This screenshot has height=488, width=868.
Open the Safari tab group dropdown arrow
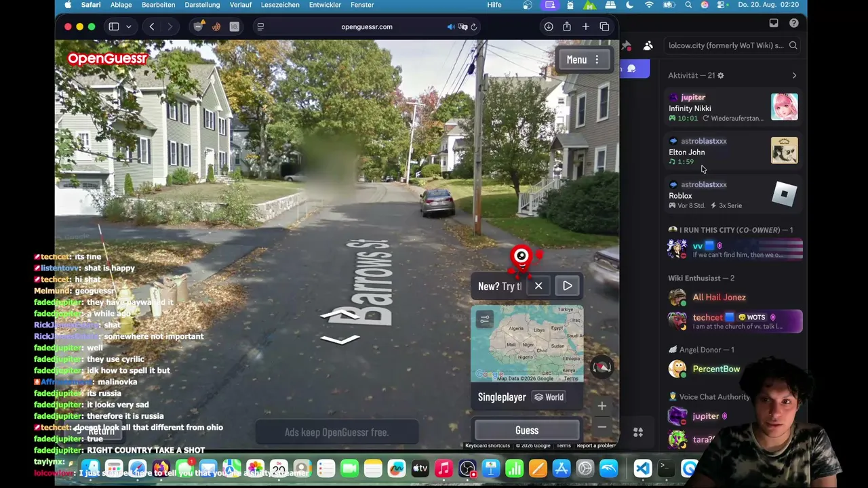(128, 26)
